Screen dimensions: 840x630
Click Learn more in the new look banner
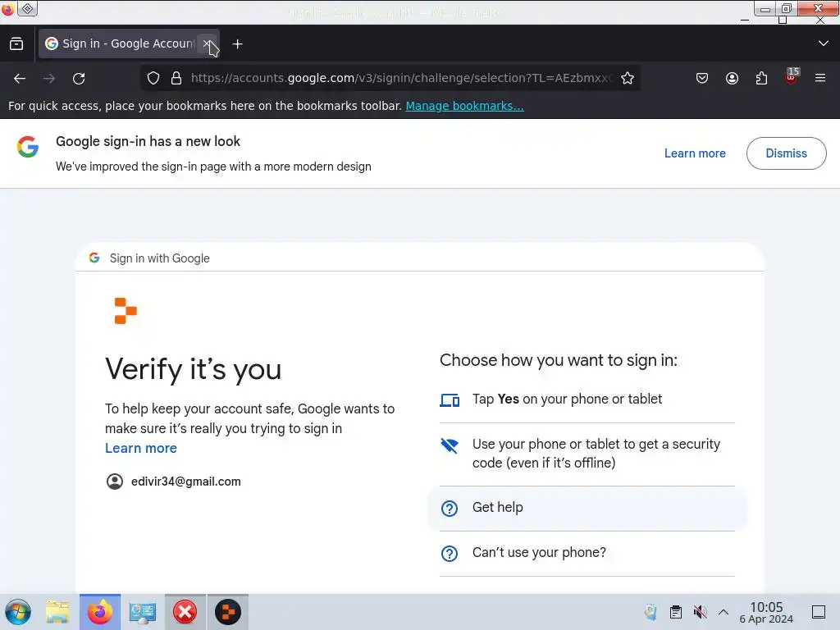(x=695, y=153)
